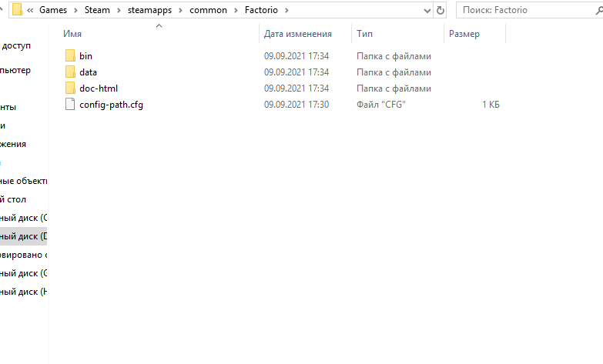Select the doc-html folder name
The height and width of the screenshot is (364, 603).
99,88
